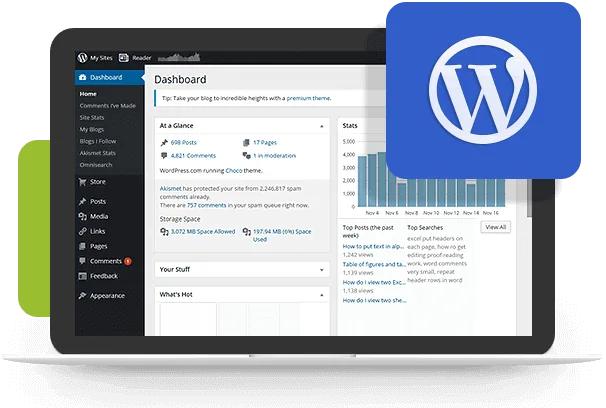The image size is (606, 408).
Task: Click the WordPress logo beside My Sites
Action: click(82, 58)
